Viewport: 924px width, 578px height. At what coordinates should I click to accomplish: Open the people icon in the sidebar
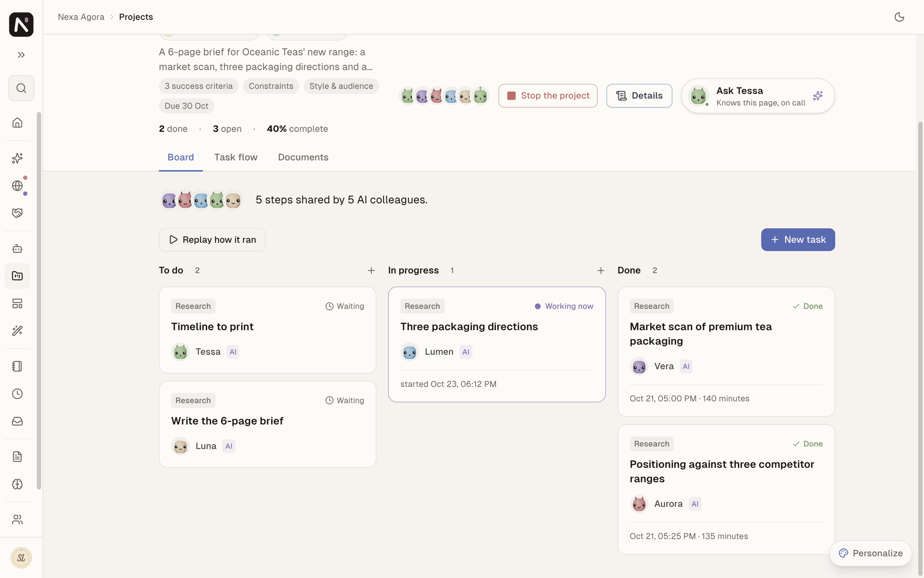pos(18,520)
